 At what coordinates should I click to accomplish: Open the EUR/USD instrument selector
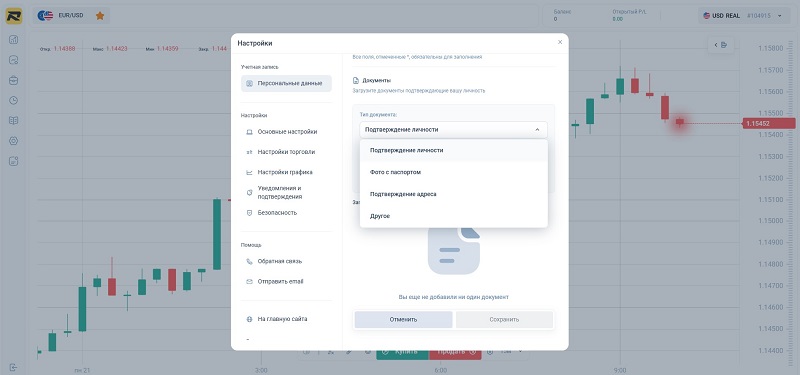coord(71,16)
